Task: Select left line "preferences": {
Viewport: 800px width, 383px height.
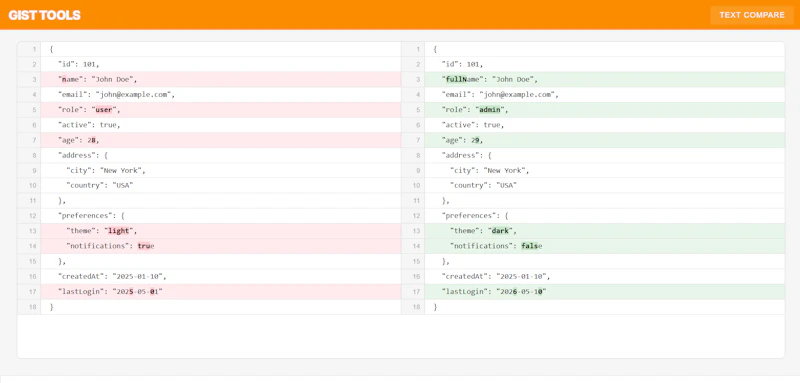Action: [x=221, y=216]
